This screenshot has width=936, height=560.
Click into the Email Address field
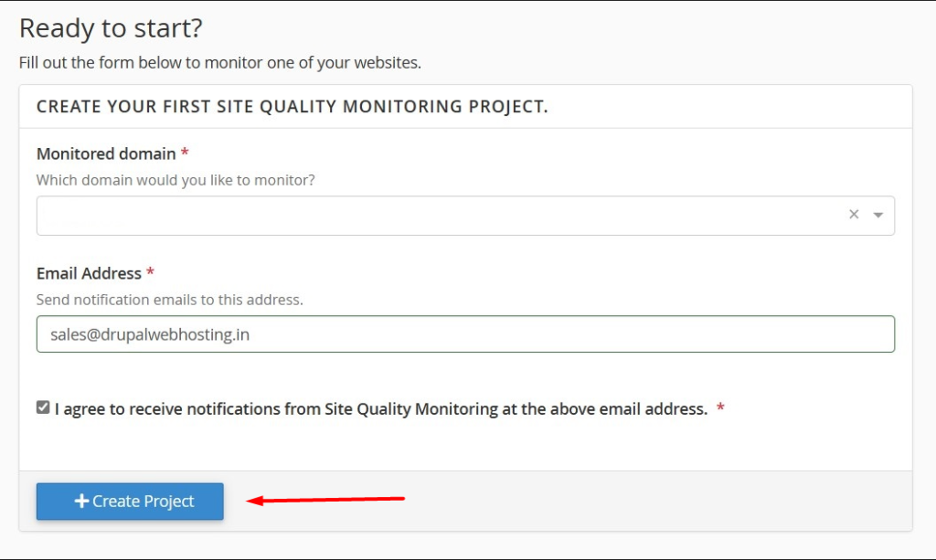pos(464,334)
